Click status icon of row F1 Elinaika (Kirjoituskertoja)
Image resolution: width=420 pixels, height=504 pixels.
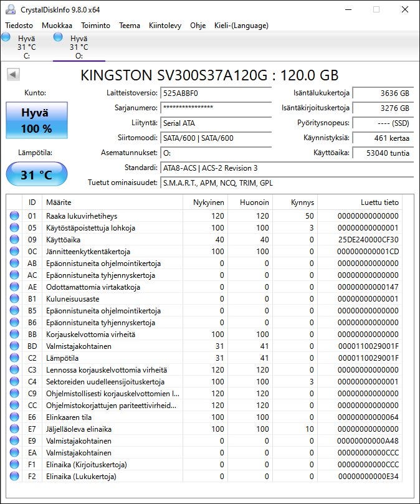(x=14, y=464)
